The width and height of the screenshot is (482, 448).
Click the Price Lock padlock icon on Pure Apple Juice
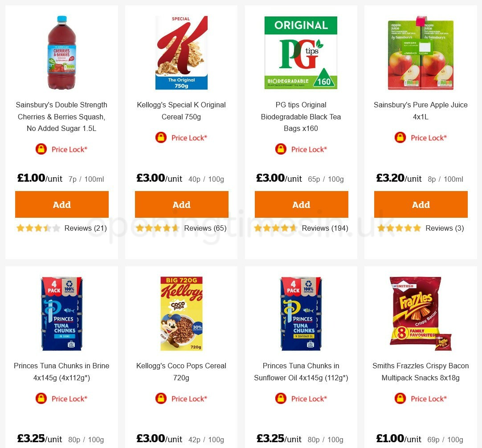tap(400, 137)
